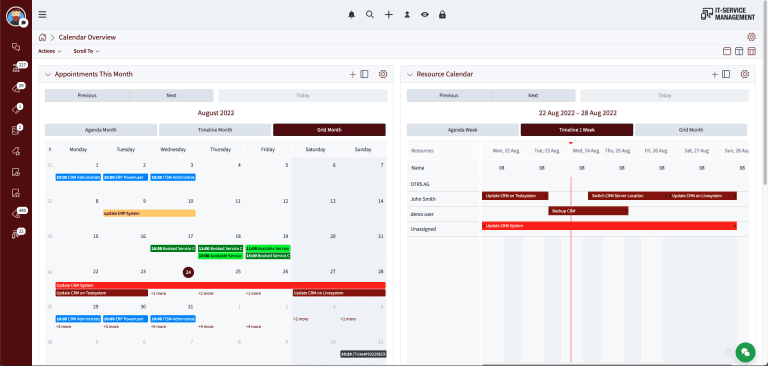Click the lock icon in top bar

[442, 15]
